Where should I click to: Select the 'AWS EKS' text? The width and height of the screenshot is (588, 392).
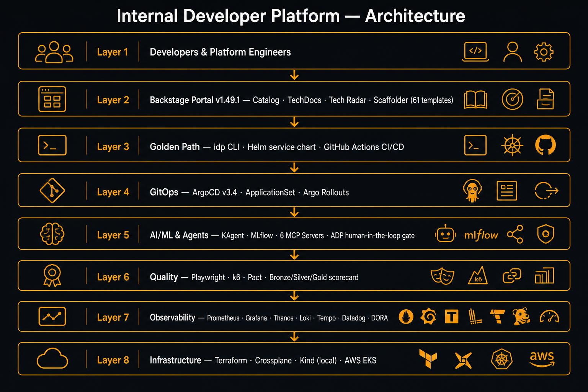click(x=361, y=361)
